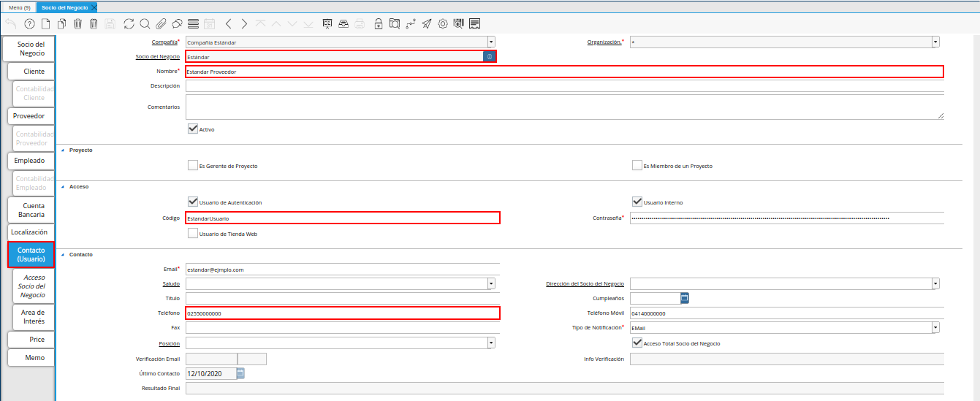Go to parent tab with left chevron
This screenshot has height=401, width=980.
coord(228,23)
